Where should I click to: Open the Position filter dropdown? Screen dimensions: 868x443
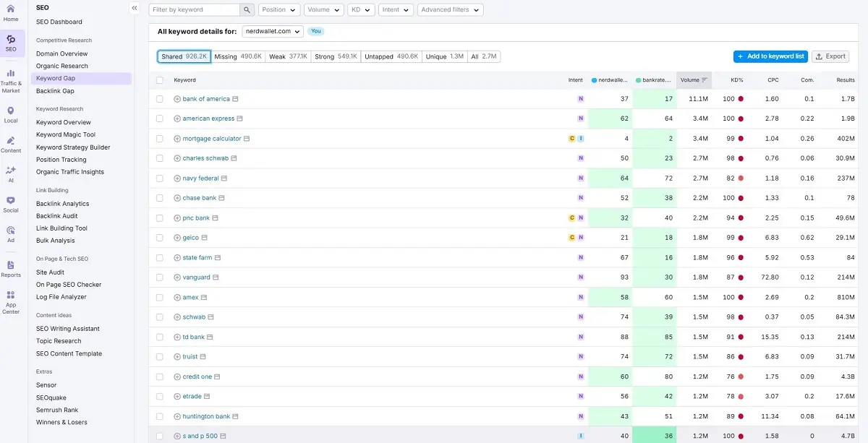279,10
